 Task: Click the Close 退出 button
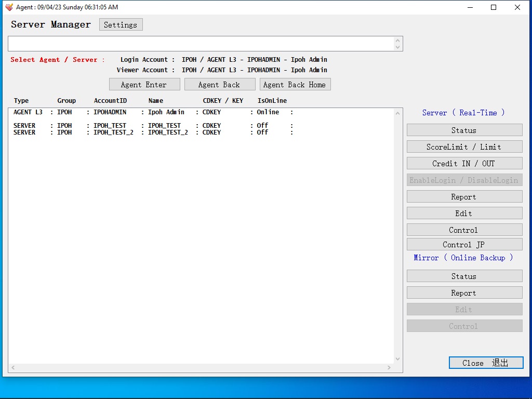486,363
